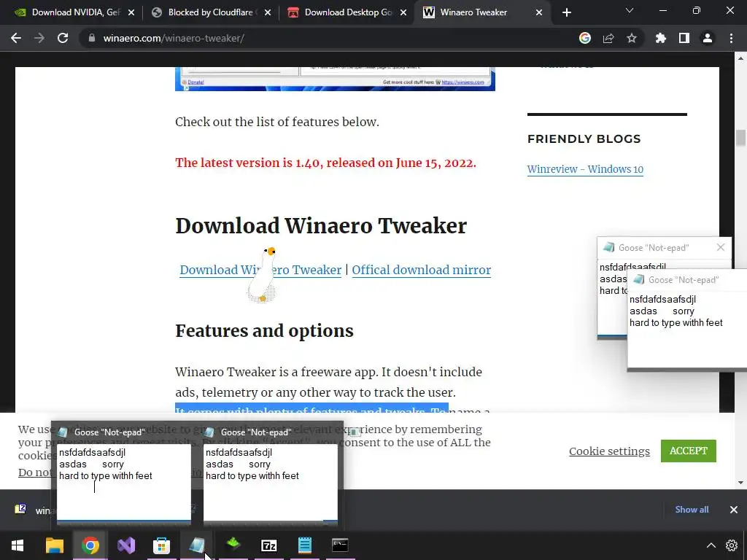747x560 pixels.
Task: Open the Extensions puzzle menu
Action: tap(661, 38)
